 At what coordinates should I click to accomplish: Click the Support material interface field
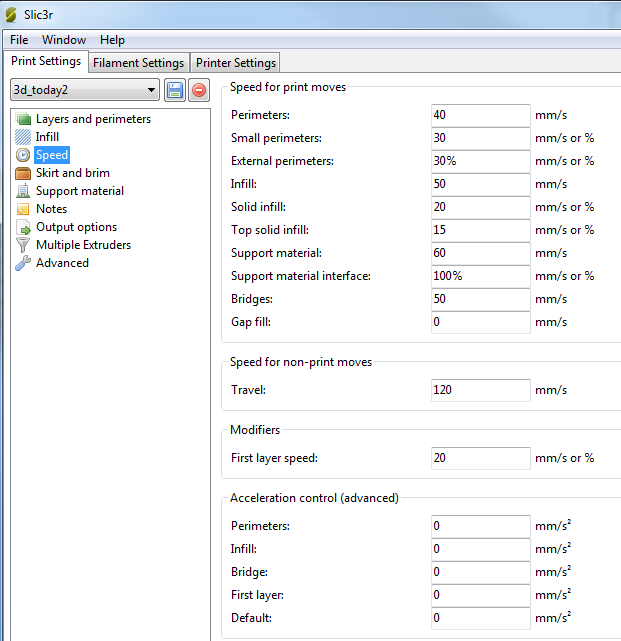481,276
